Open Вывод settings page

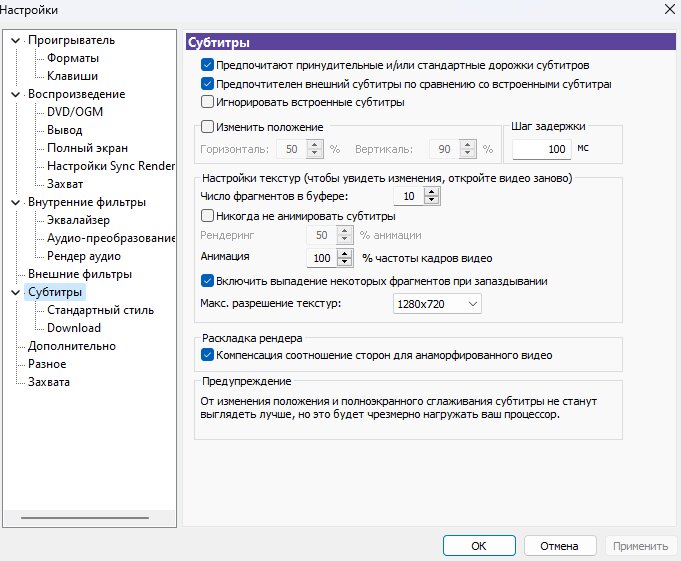64,130
